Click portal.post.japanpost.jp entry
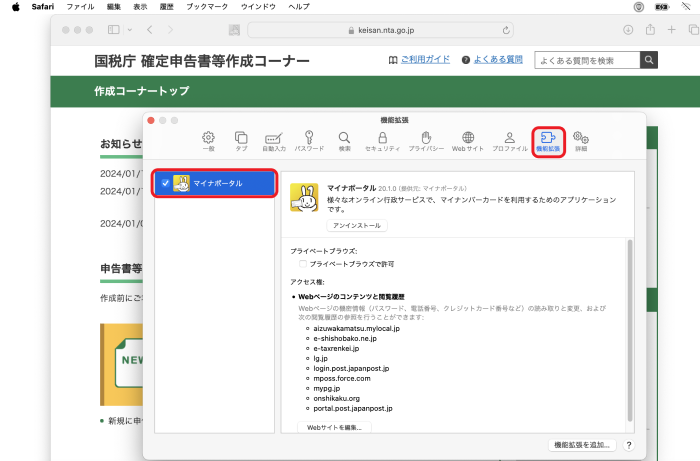Screen dimensions: 700x461 pyautogui.click(x=353, y=408)
